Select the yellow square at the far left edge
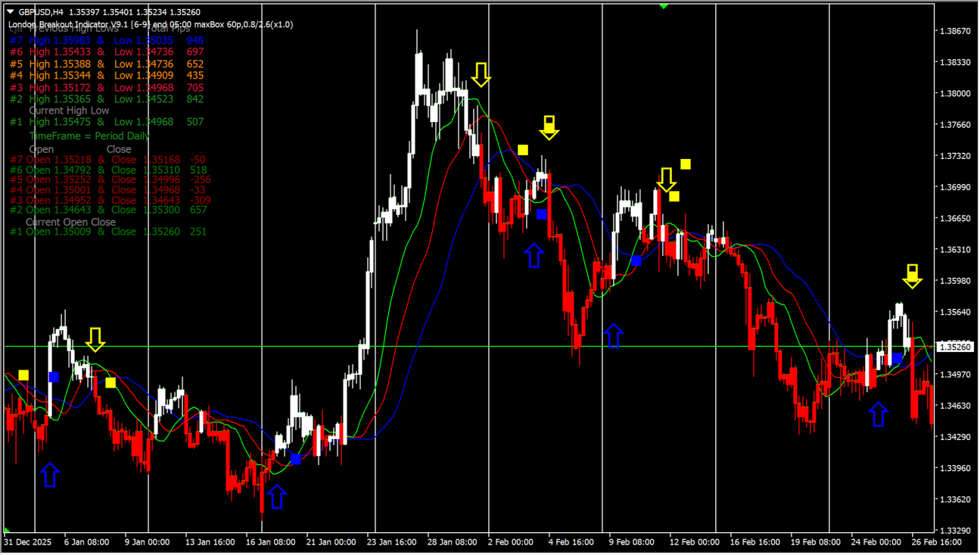 23,376
